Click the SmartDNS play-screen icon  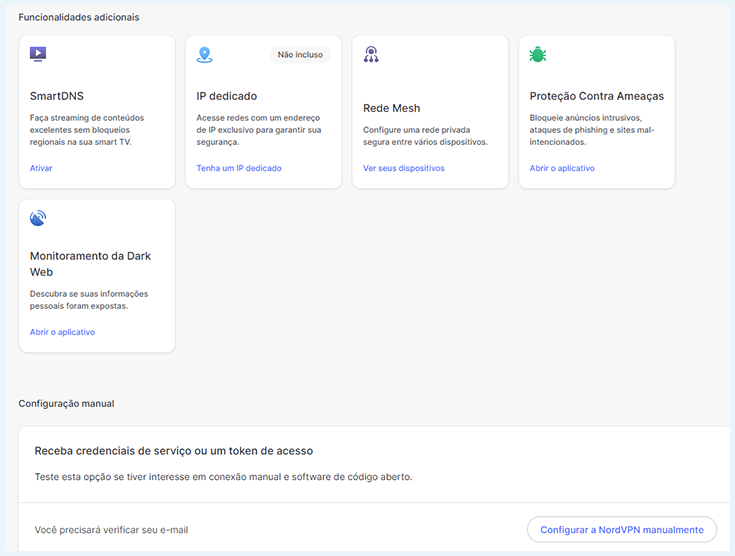38,54
